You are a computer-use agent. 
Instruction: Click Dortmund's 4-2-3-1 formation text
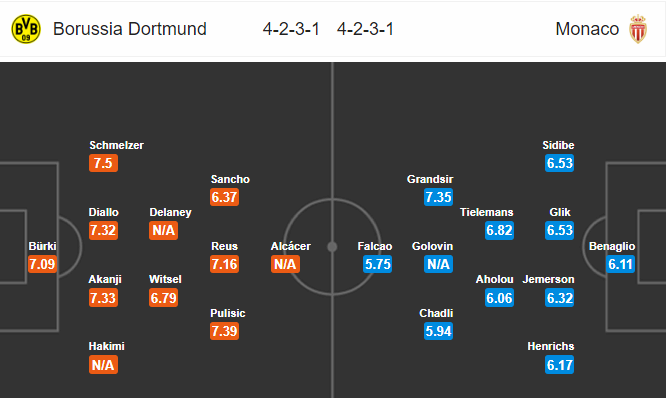click(291, 29)
